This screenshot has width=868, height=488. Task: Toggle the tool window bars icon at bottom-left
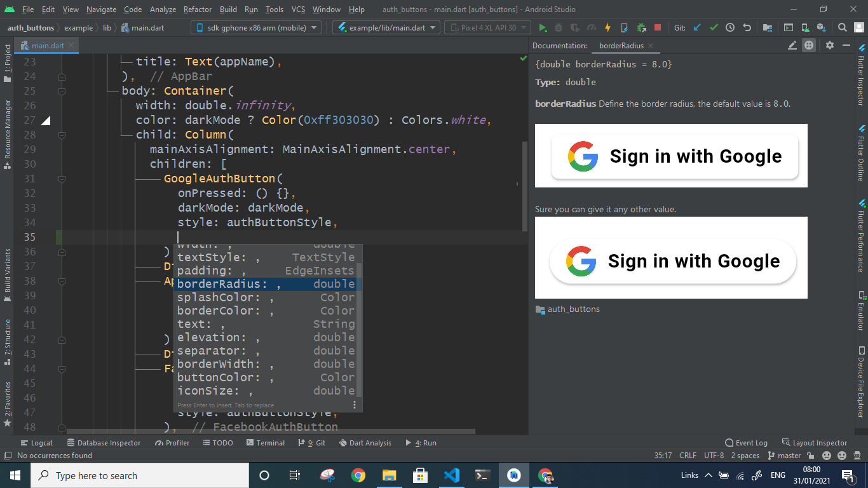point(8,456)
